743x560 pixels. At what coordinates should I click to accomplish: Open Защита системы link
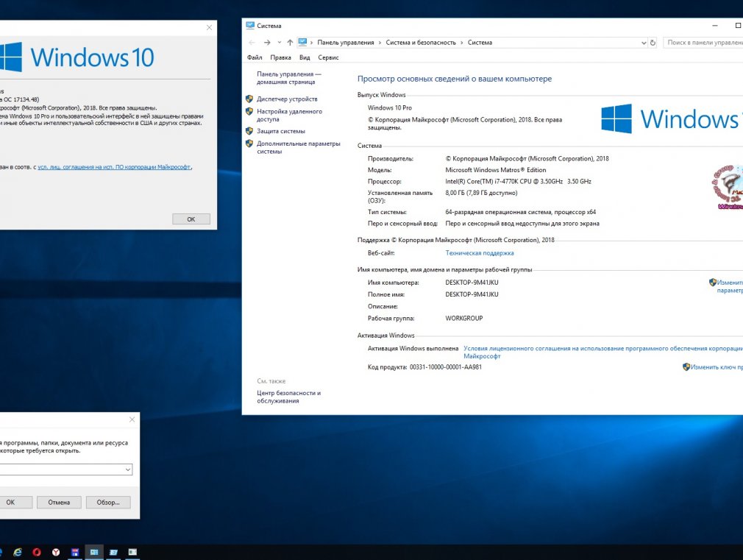coord(281,131)
